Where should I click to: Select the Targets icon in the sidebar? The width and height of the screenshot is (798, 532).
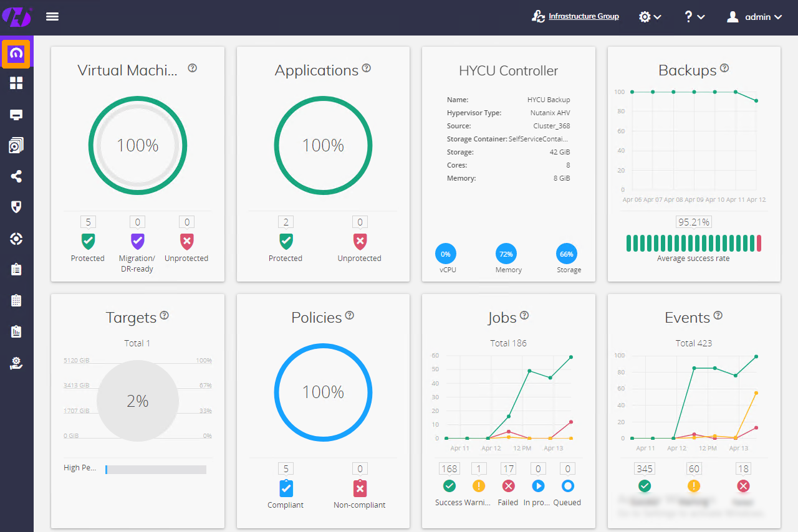pos(16,239)
